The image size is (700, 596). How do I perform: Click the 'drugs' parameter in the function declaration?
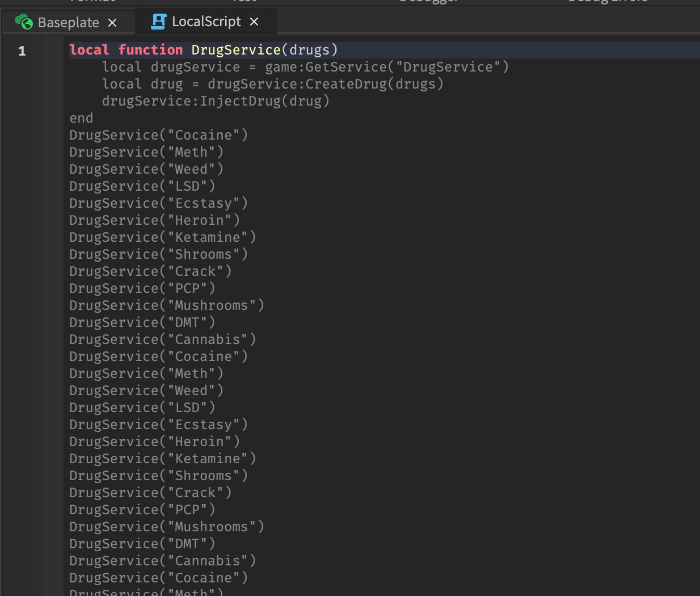(x=309, y=50)
